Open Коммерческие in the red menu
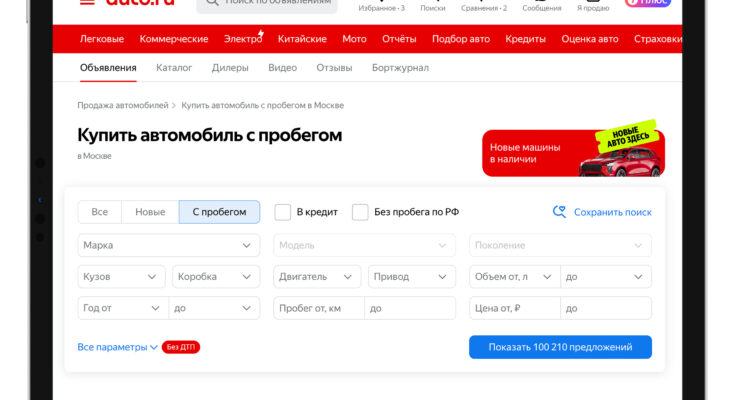The width and height of the screenshot is (735, 400). pyautogui.click(x=174, y=39)
